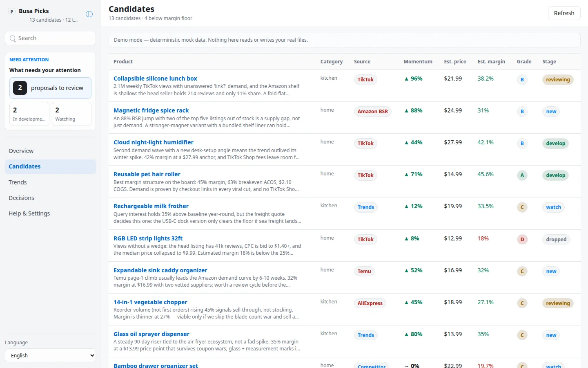Image resolution: width=588 pixels, height=368 pixels.
Task: Click grade C badge for vegetable chopper
Action: click(522, 303)
